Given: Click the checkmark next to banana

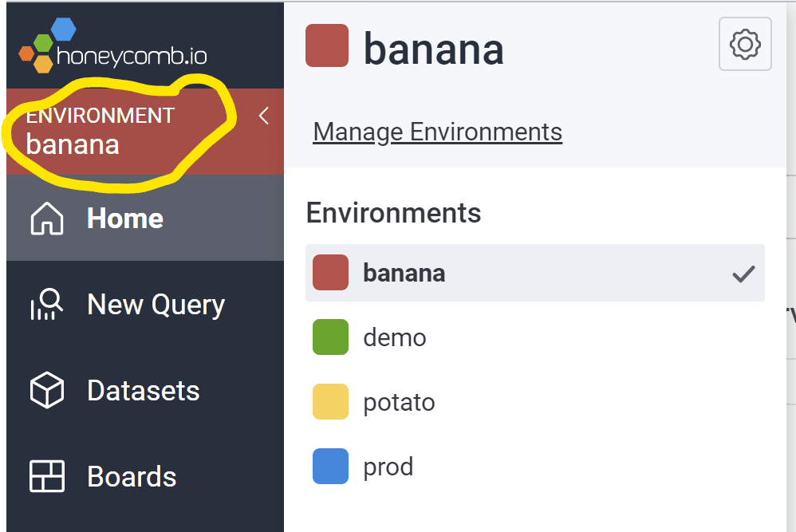Looking at the screenshot, I should coord(743,274).
